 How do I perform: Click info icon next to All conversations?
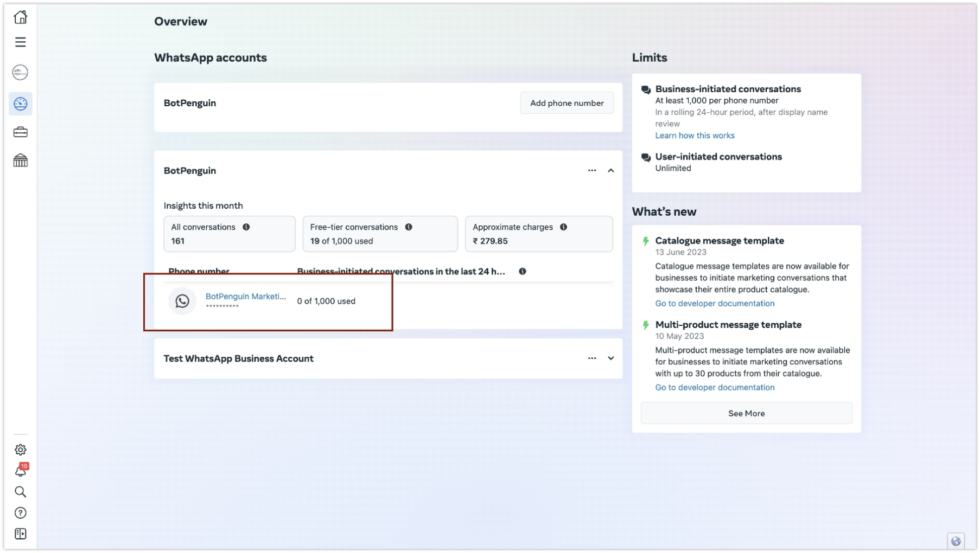[246, 227]
